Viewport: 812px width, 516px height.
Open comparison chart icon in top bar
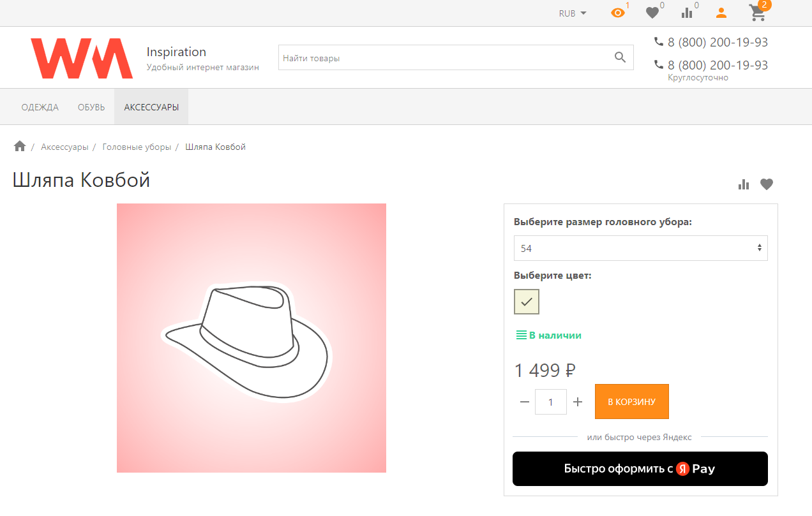[x=687, y=13]
